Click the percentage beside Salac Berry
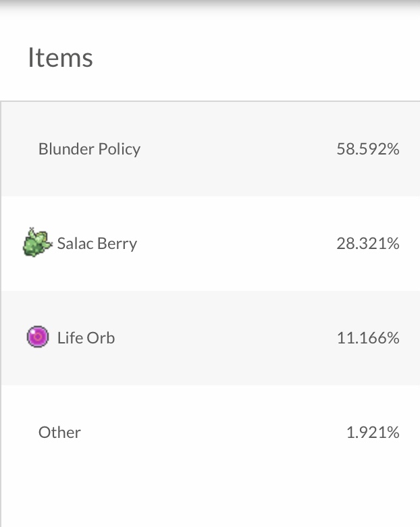This screenshot has height=527, width=420. (367, 244)
